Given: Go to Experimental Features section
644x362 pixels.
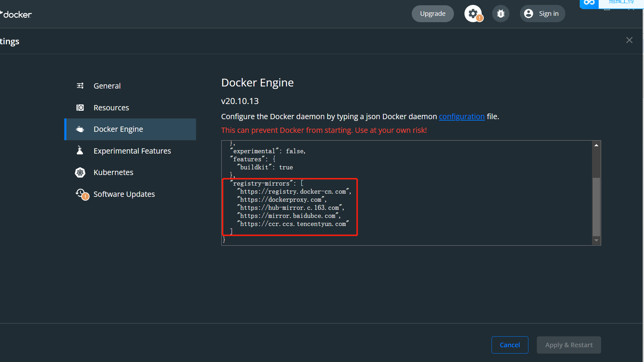Looking at the screenshot, I should pyautogui.click(x=130, y=151).
